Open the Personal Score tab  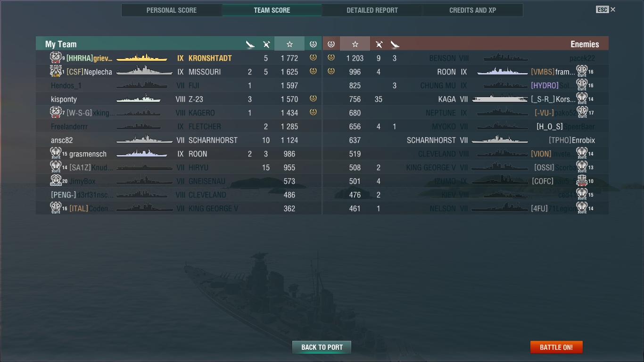pyautogui.click(x=172, y=10)
